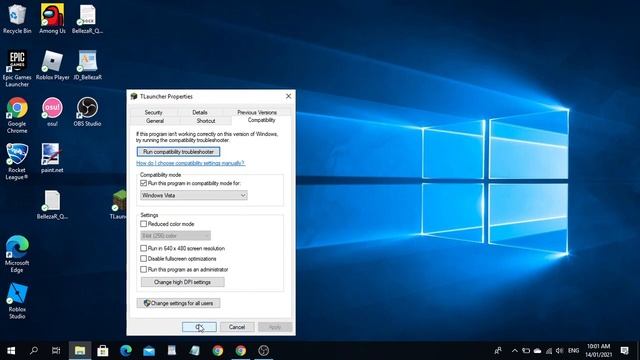The image size is (640, 360).
Task: Switch to the Security tab
Action: pos(153,112)
